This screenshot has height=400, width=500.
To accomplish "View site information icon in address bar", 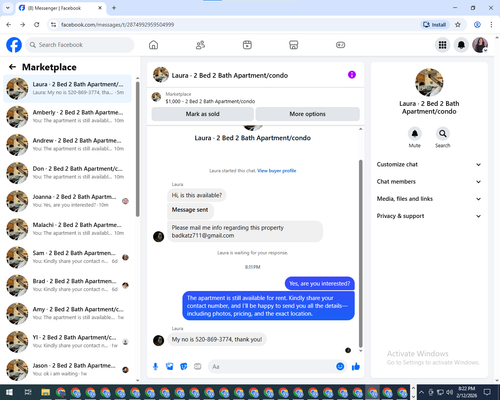I will [x=53, y=25].
